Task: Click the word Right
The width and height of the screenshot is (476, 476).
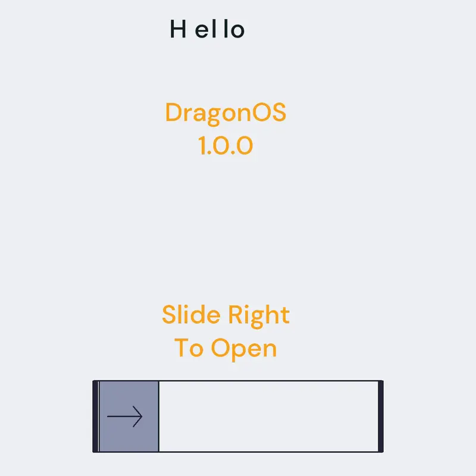Action: 259,316
